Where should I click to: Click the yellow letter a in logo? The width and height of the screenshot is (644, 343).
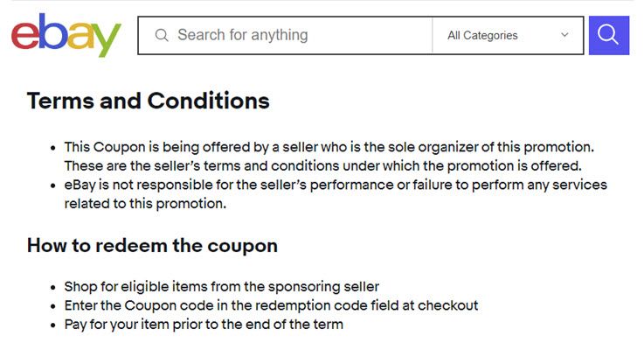tap(80, 36)
